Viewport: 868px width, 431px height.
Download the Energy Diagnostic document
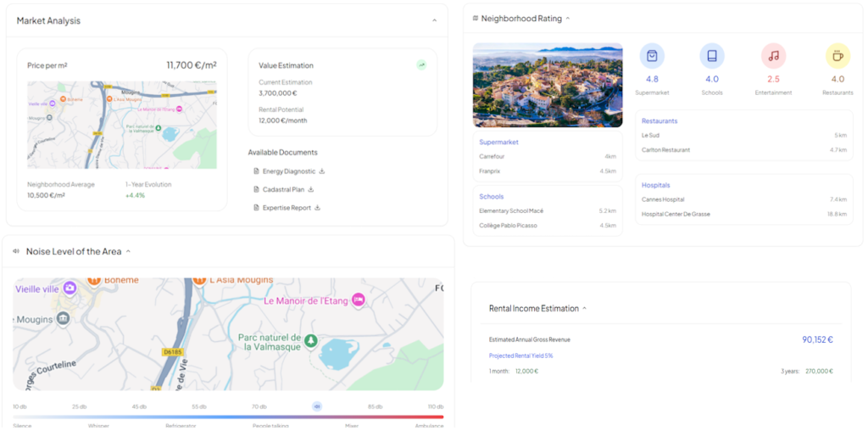pyautogui.click(x=322, y=171)
